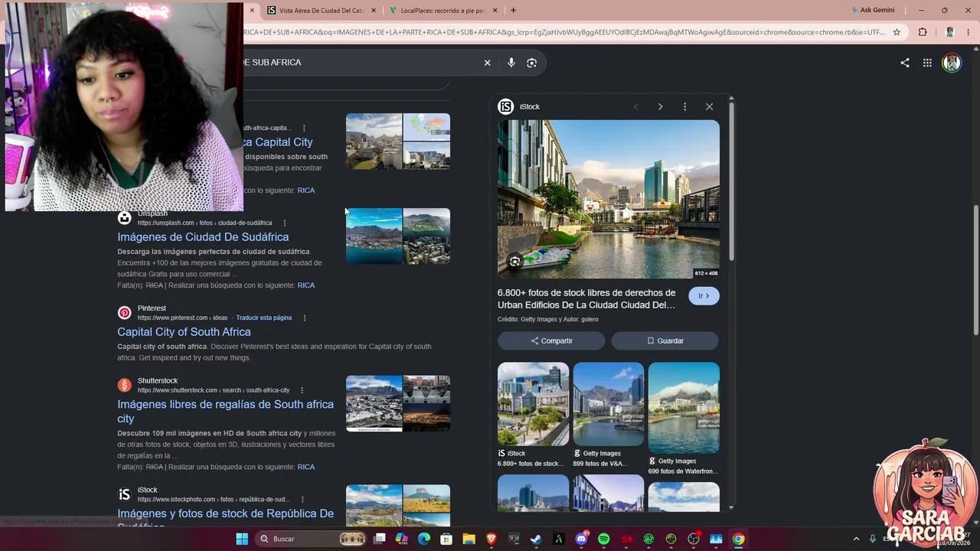The height and width of the screenshot is (551, 980).
Task: Click the Windows taskbar Buscar search box
Action: click(x=309, y=539)
